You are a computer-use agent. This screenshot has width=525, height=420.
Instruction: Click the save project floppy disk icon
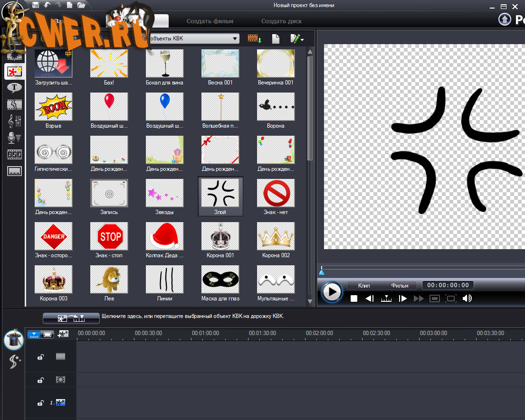click(x=36, y=5)
